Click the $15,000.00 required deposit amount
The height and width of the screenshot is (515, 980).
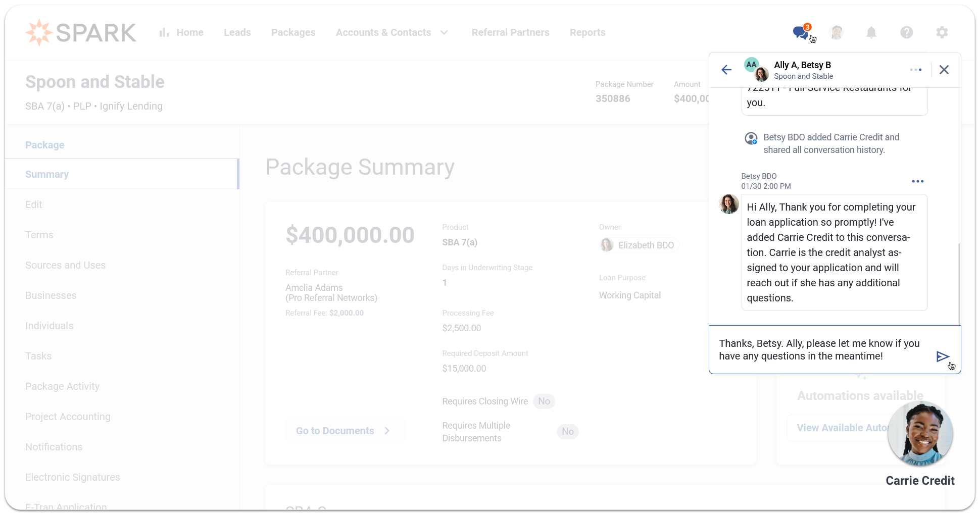464,369
